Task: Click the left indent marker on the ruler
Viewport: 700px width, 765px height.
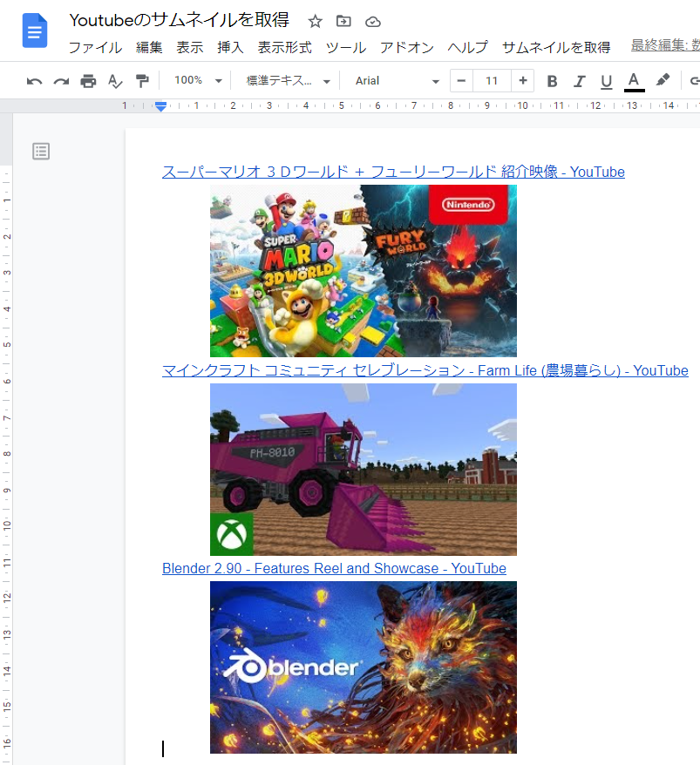Action: [x=160, y=107]
